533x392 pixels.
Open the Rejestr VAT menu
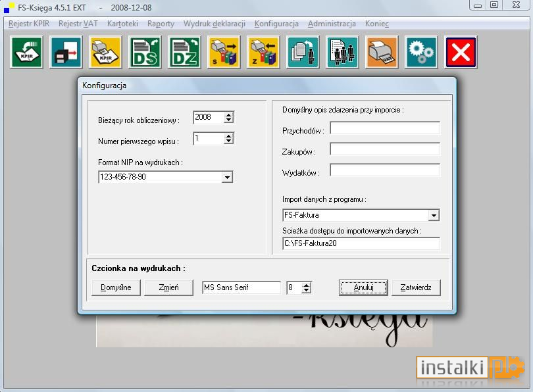pyautogui.click(x=78, y=24)
